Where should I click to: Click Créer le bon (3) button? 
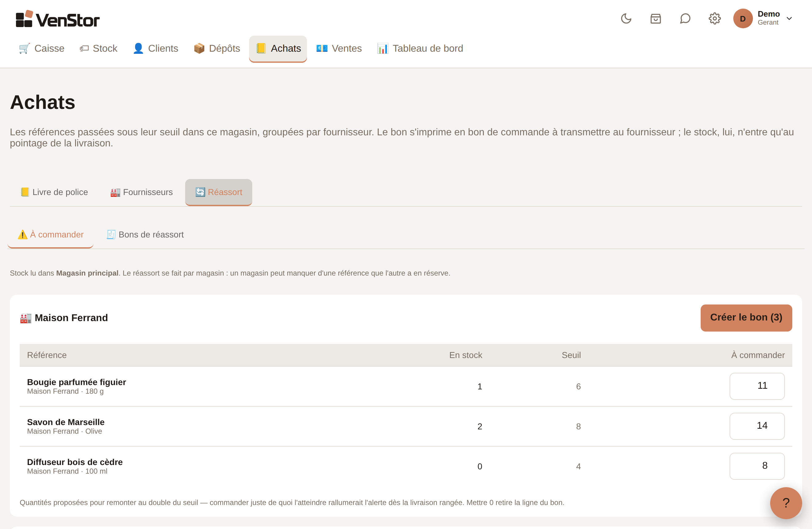pos(746,317)
